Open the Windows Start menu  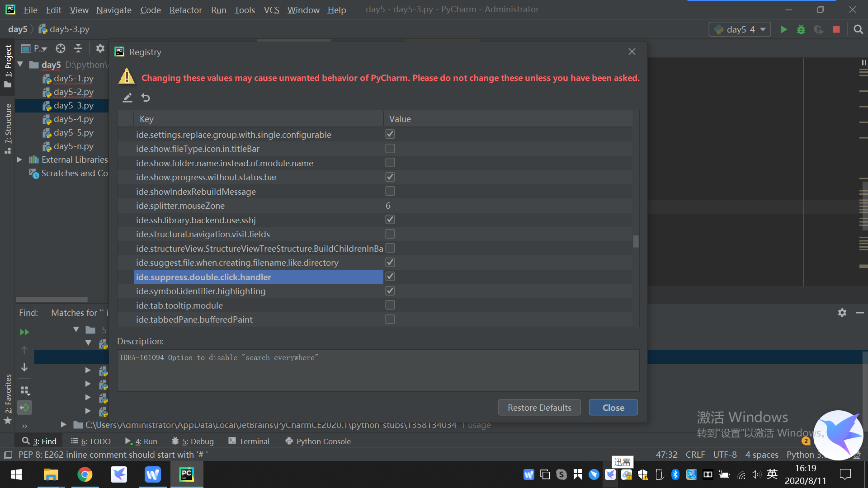16,474
